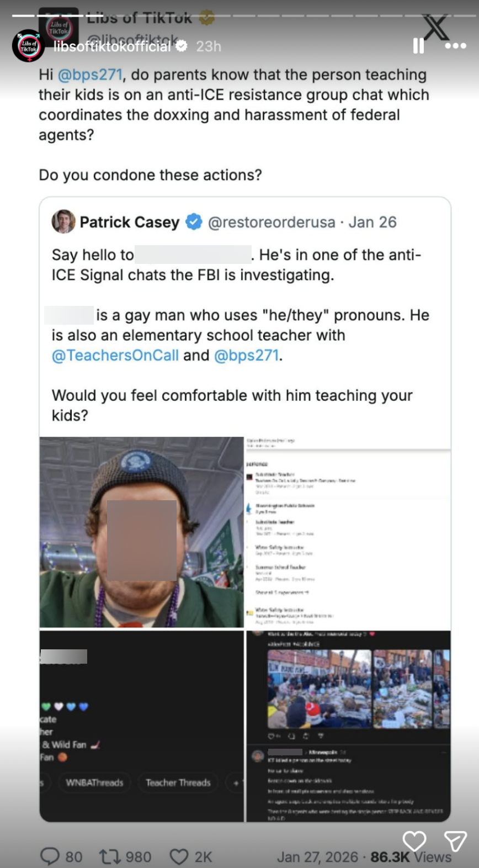This screenshot has width=479, height=868.
Task: Click the X logo in the corner
Action: [x=436, y=27]
